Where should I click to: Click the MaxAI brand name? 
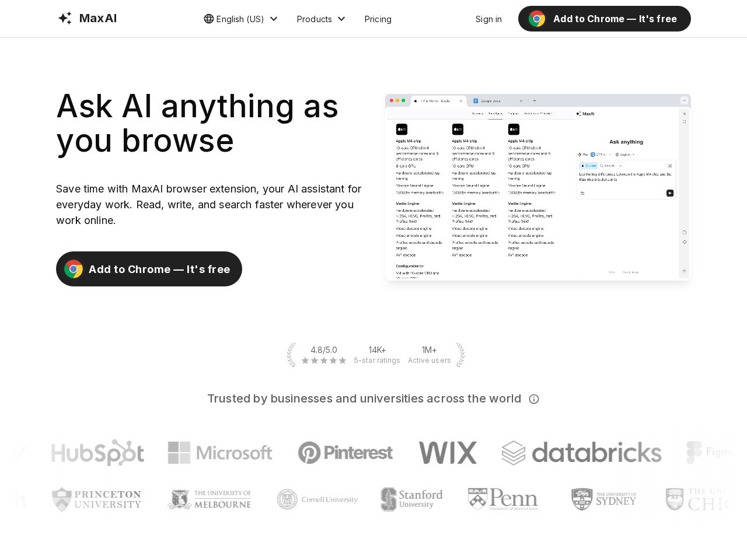[98, 18]
